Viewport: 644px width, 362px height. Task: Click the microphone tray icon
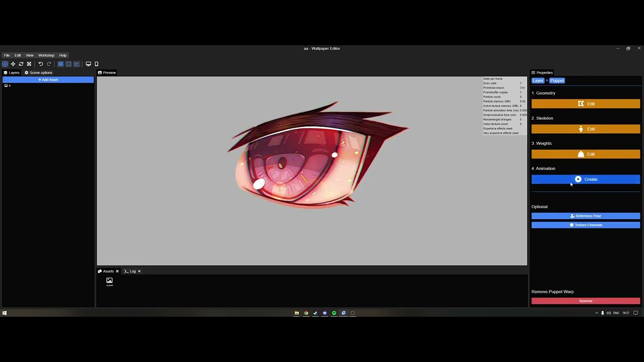click(x=603, y=313)
